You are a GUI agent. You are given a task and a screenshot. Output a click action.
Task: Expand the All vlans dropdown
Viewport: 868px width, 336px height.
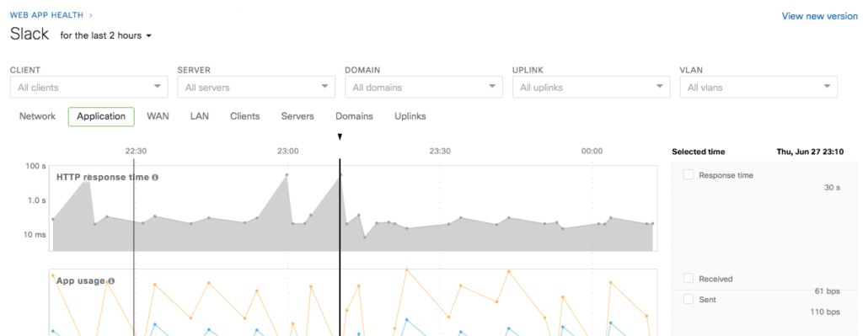(x=758, y=87)
